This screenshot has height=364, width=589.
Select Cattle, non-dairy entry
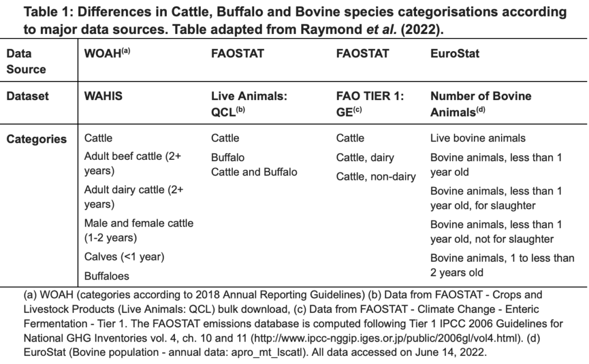376,177
